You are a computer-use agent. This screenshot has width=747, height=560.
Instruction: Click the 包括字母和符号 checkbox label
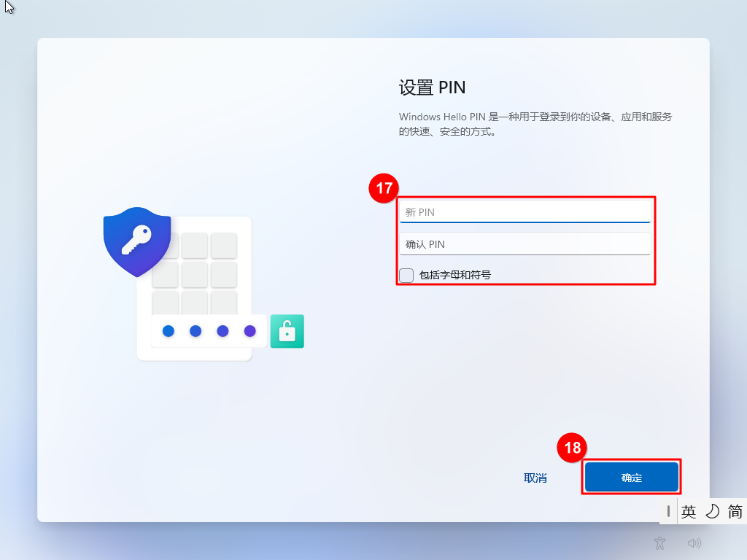455,275
